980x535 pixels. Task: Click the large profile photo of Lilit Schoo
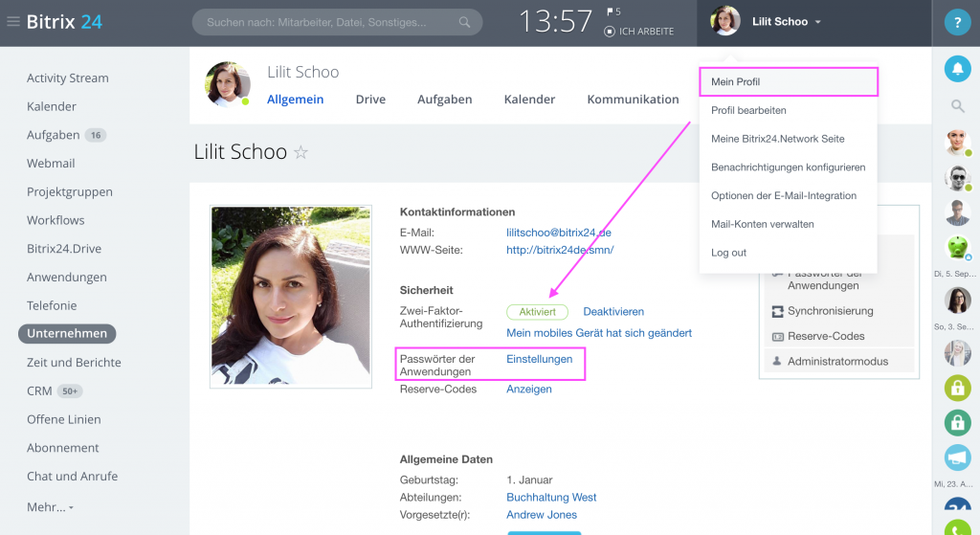click(x=291, y=297)
